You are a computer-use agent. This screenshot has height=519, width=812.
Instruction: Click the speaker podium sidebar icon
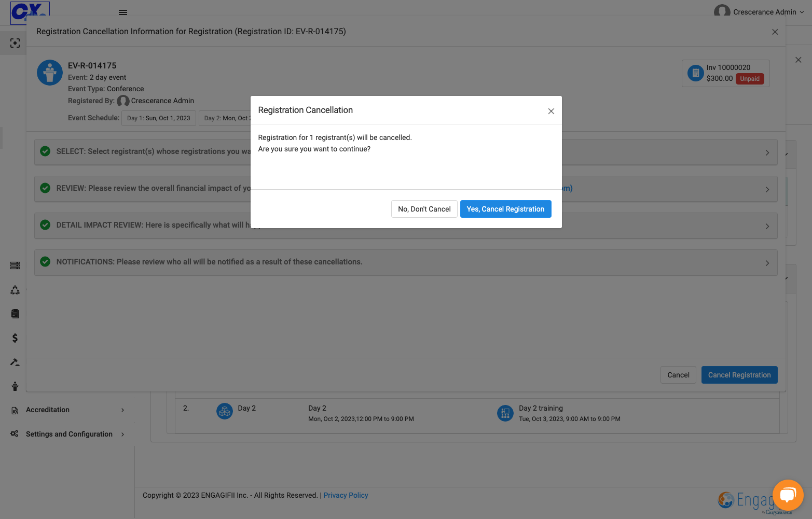[x=15, y=386]
